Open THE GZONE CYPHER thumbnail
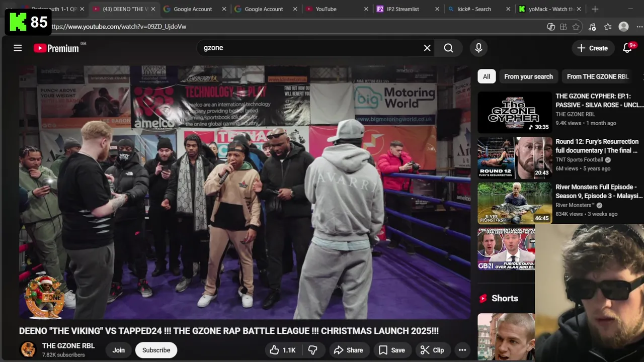The height and width of the screenshot is (362, 644). pyautogui.click(x=515, y=112)
